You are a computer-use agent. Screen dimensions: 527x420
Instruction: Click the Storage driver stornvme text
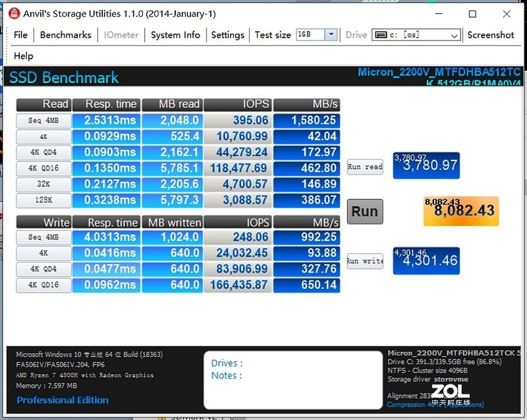click(x=428, y=379)
